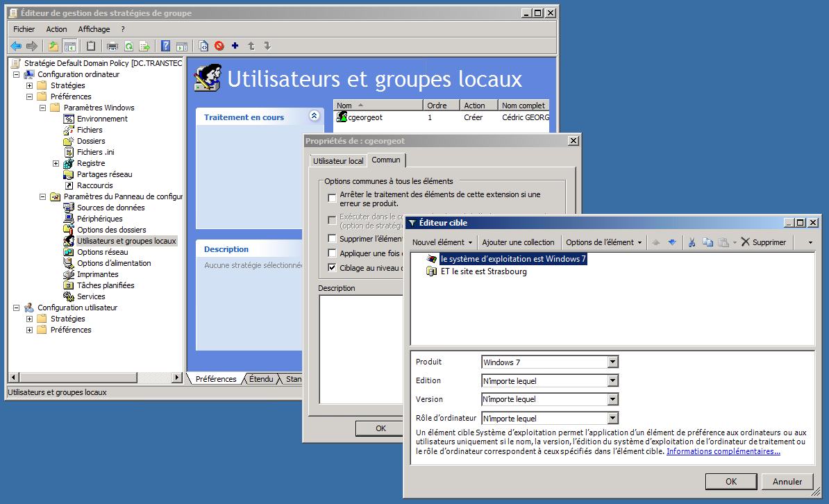The width and height of the screenshot is (829, 504).
Task: Expand the Registre tree node
Action: click(56, 163)
